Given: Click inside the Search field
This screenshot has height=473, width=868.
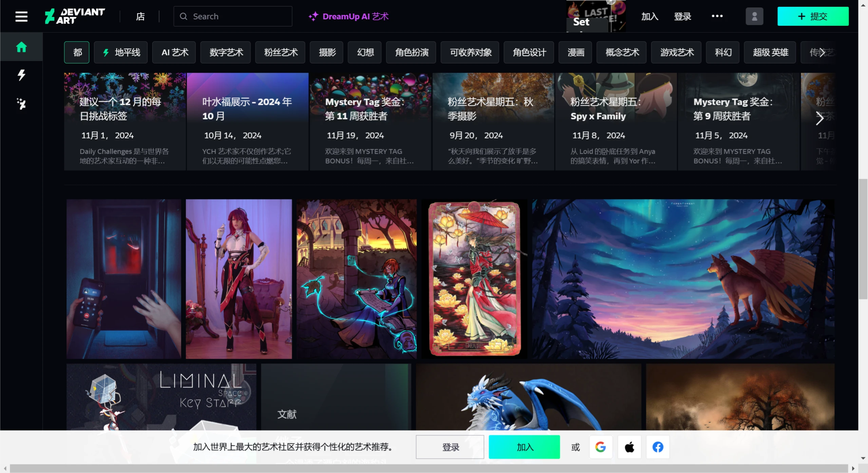Looking at the screenshot, I should point(238,16).
